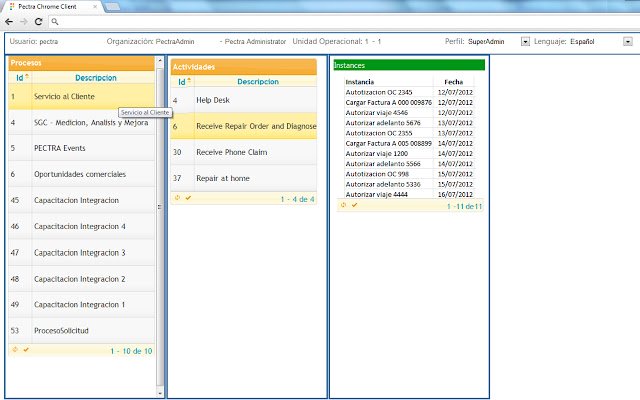This screenshot has height=400, width=640.
Task: Sort Procesos by Id column
Action: pyautogui.click(x=20, y=78)
